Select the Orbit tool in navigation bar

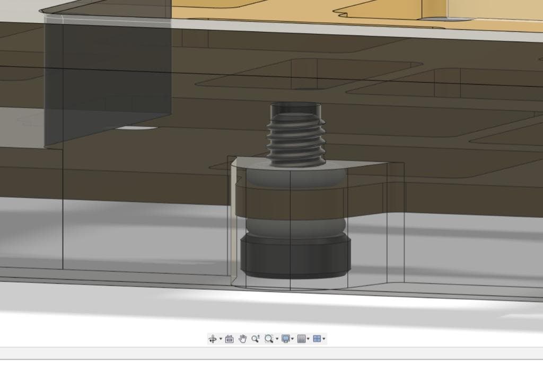[x=213, y=339]
